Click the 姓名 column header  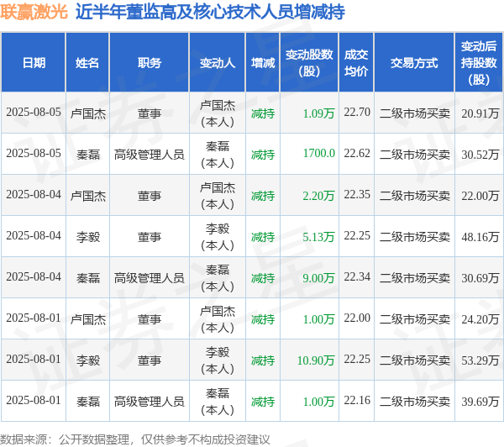tap(87, 63)
